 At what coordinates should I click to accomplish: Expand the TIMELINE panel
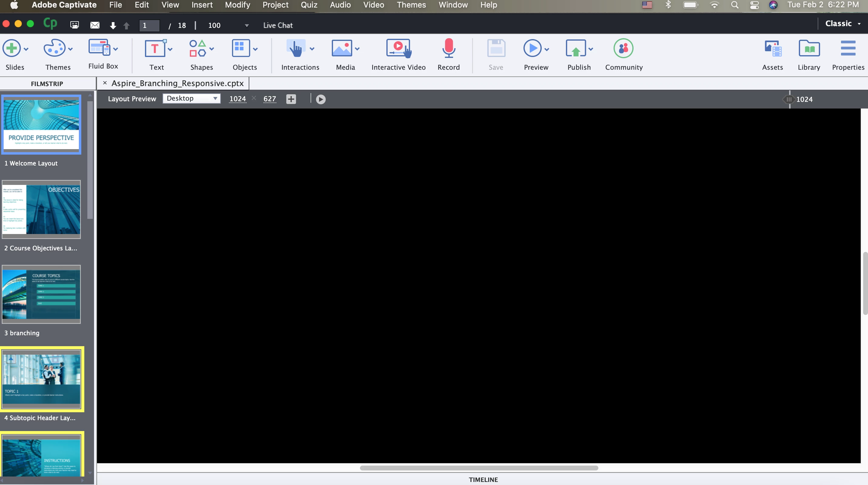coord(483,479)
